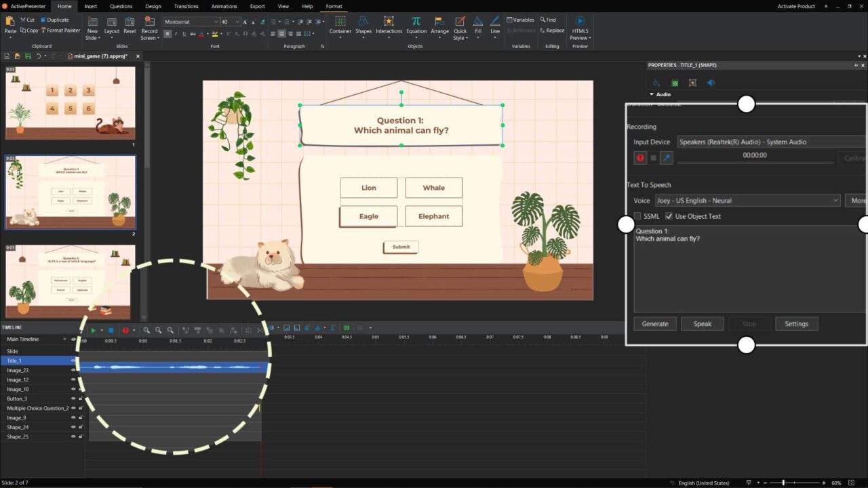868x488 pixels.
Task: Select the Format Painter tool
Action: 61,30
